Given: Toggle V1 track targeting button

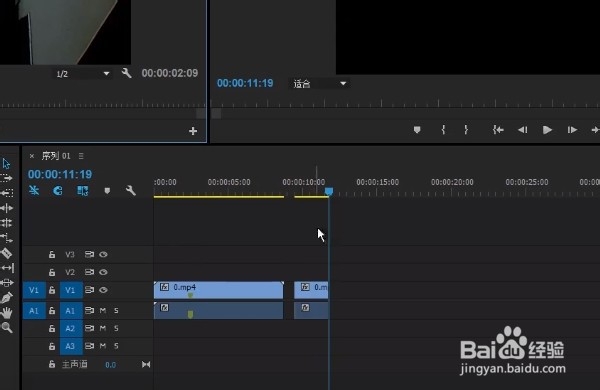Looking at the screenshot, I should click(x=71, y=290).
